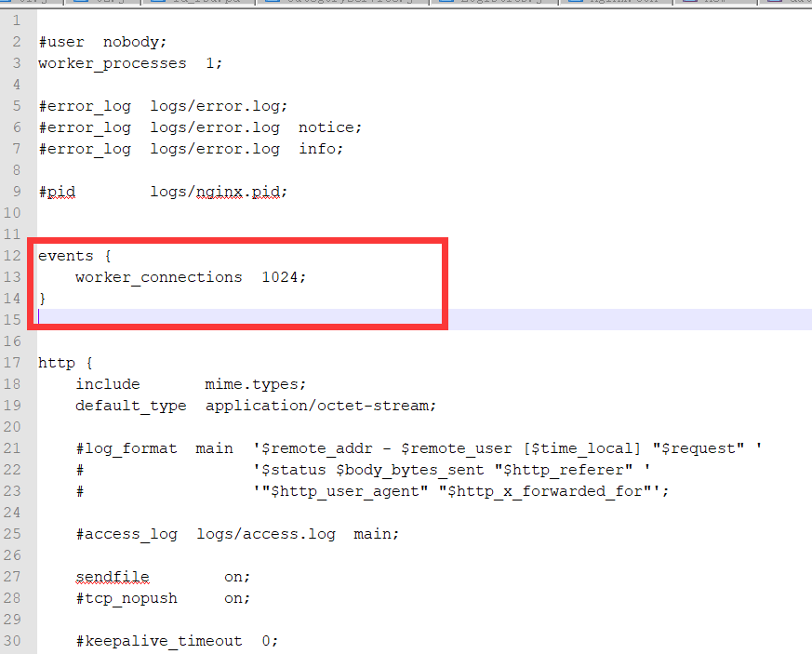Click the 'events {' line
Screen dimensions: 812x654
pos(74,256)
